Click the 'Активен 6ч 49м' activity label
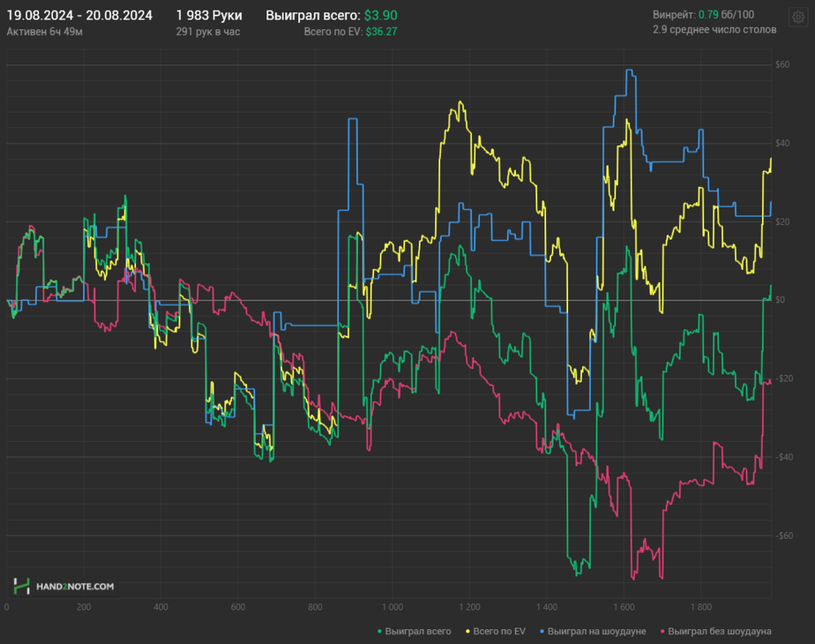This screenshot has height=644, width=815. [x=45, y=32]
